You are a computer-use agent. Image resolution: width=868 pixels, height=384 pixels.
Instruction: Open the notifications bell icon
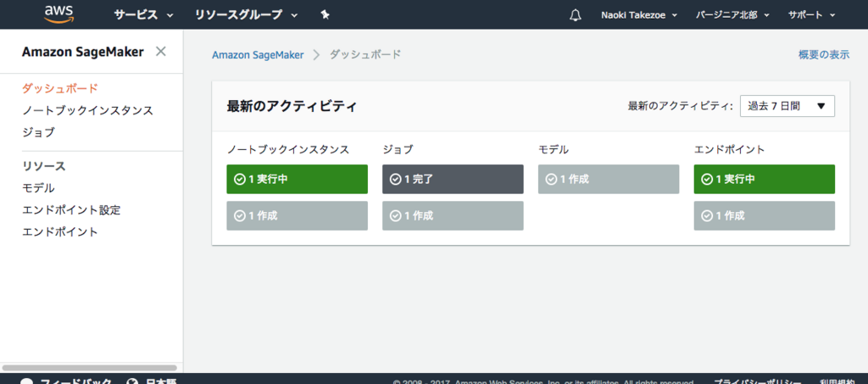[x=576, y=15]
